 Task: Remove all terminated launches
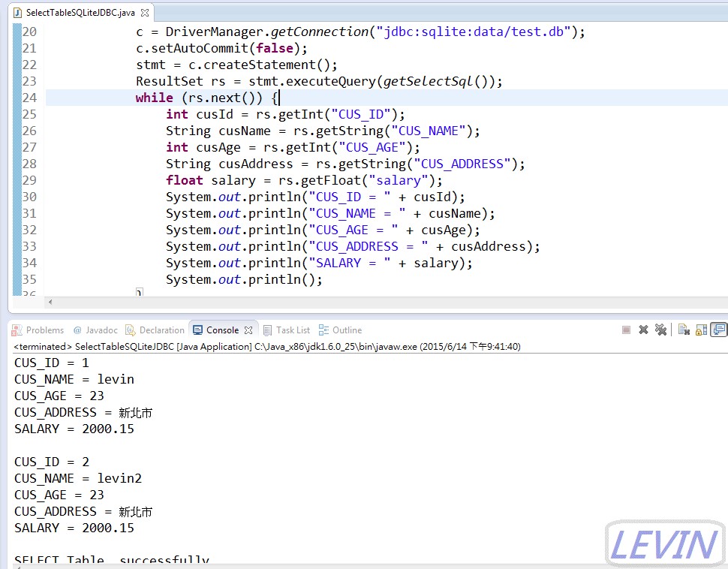click(661, 330)
